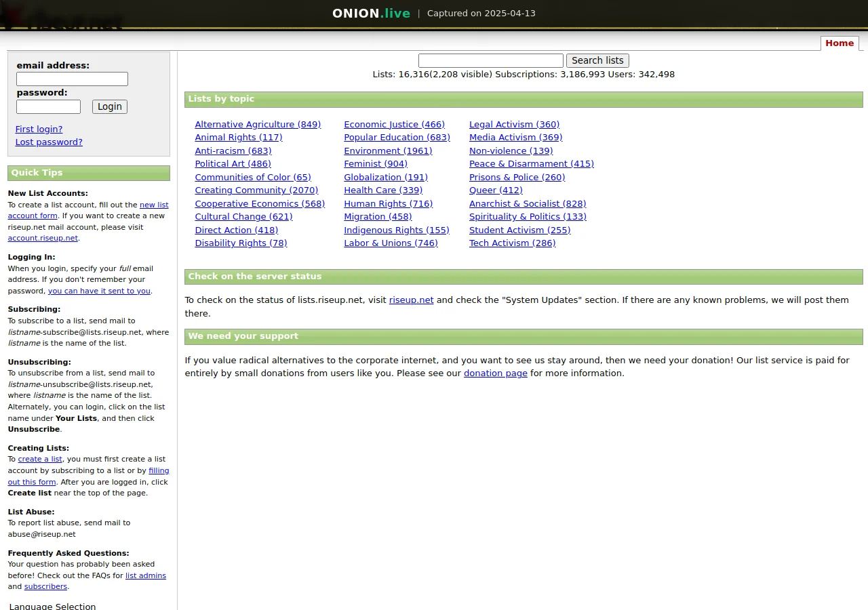Open the Home tab
868x610 pixels.
coord(840,43)
